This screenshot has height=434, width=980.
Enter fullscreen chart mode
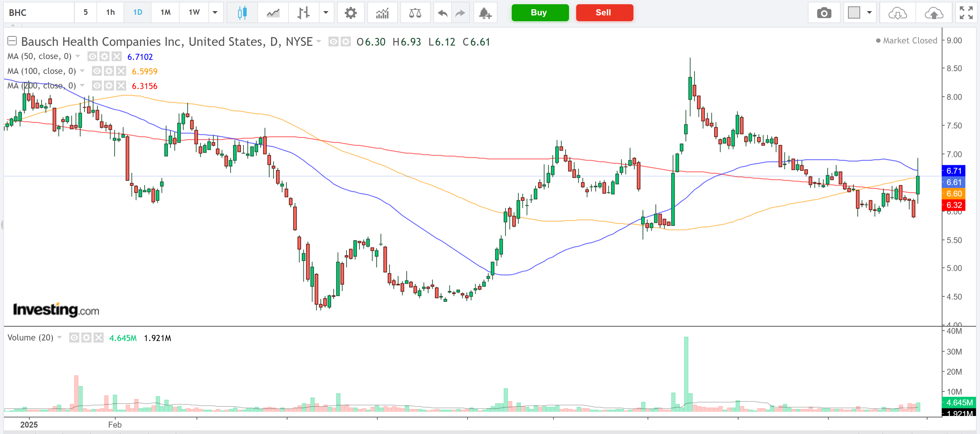pos(966,12)
